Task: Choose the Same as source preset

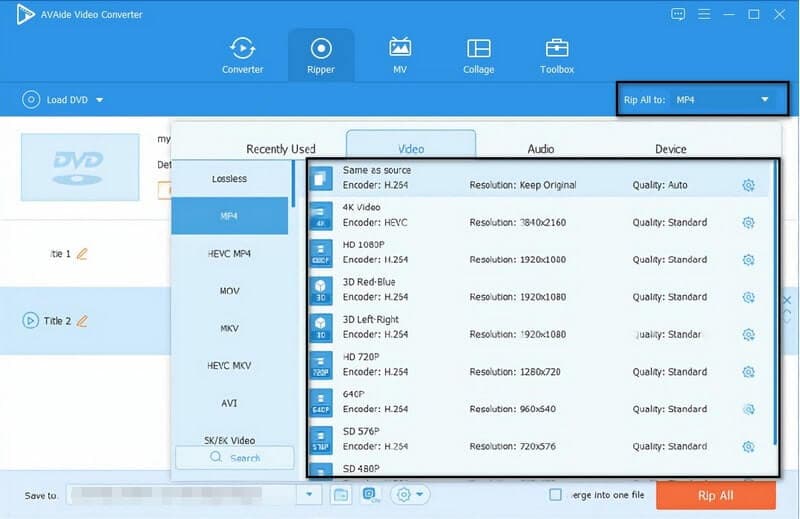Action: pos(538,178)
